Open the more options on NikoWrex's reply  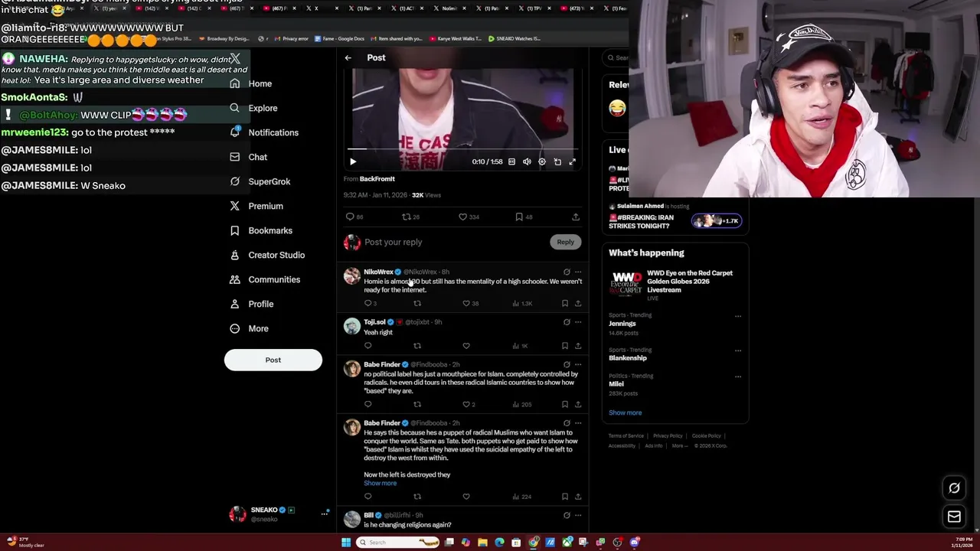(578, 272)
